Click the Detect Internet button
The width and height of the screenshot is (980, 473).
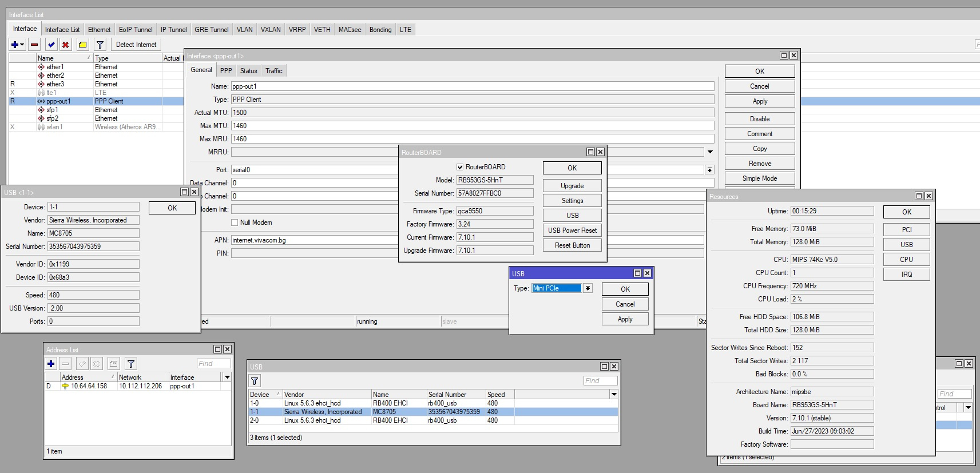pos(136,45)
